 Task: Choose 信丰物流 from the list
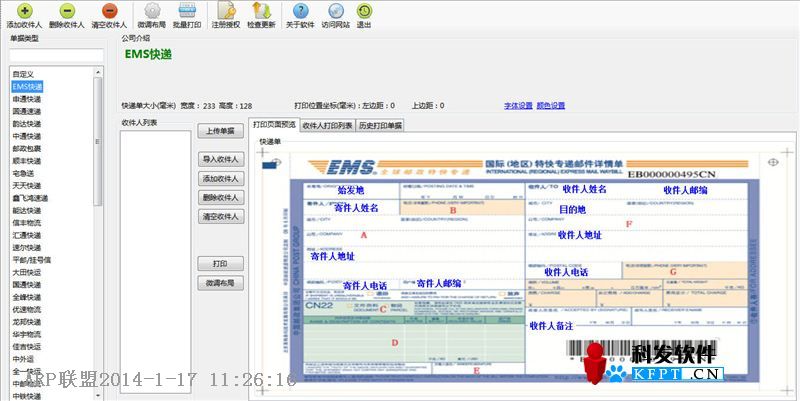pyautogui.click(x=27, y=223)
